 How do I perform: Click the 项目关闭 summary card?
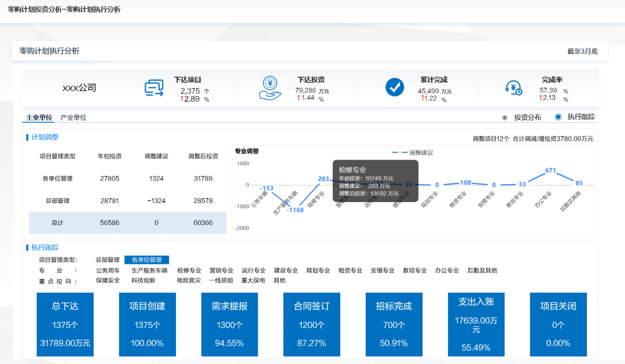pyautogui.click(x=558, y=325)
